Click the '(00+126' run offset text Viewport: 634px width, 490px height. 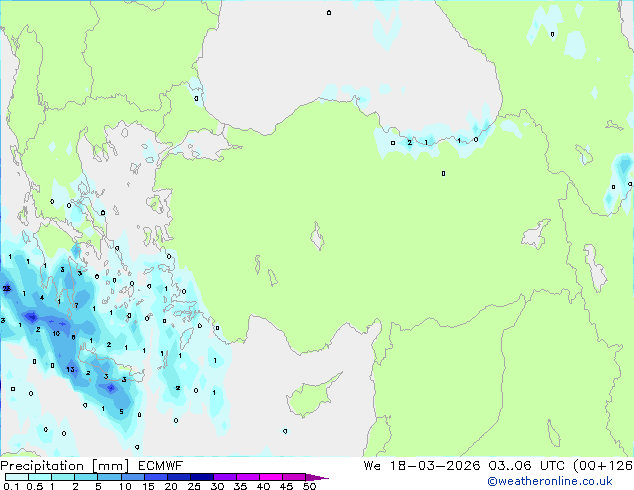pos(603,466)
